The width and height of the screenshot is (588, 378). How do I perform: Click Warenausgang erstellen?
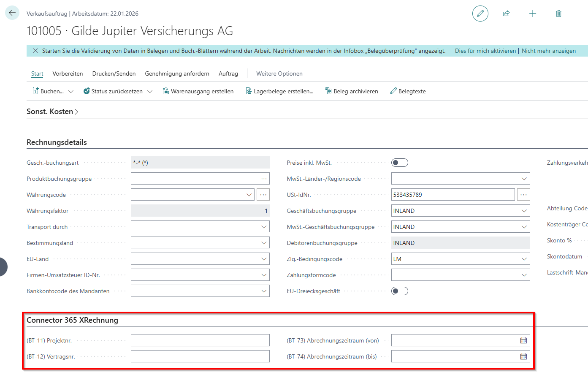pos(198,91)
